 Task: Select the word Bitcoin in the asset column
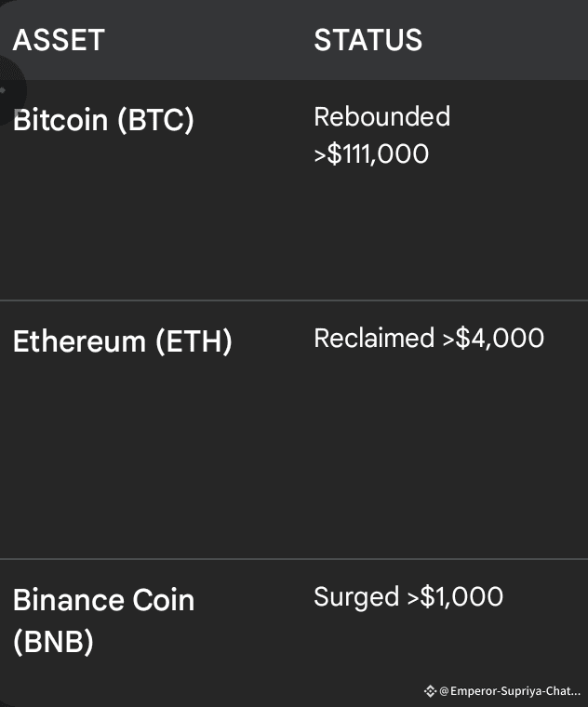(x=60, y=120)
